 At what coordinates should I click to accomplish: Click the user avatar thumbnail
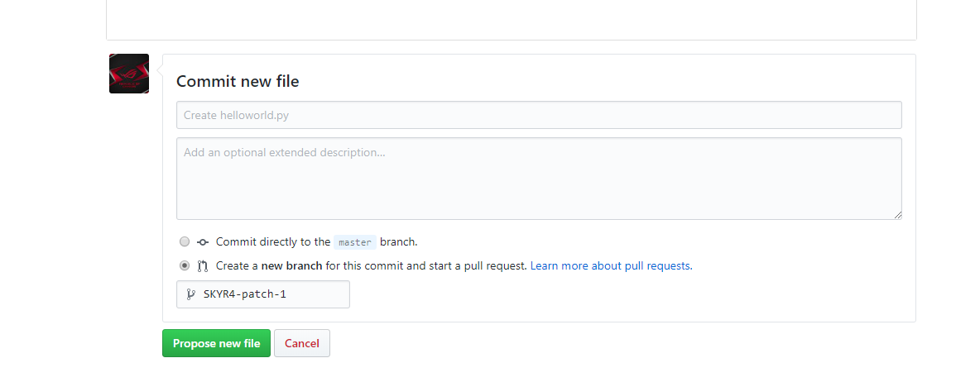pos(129,74)
